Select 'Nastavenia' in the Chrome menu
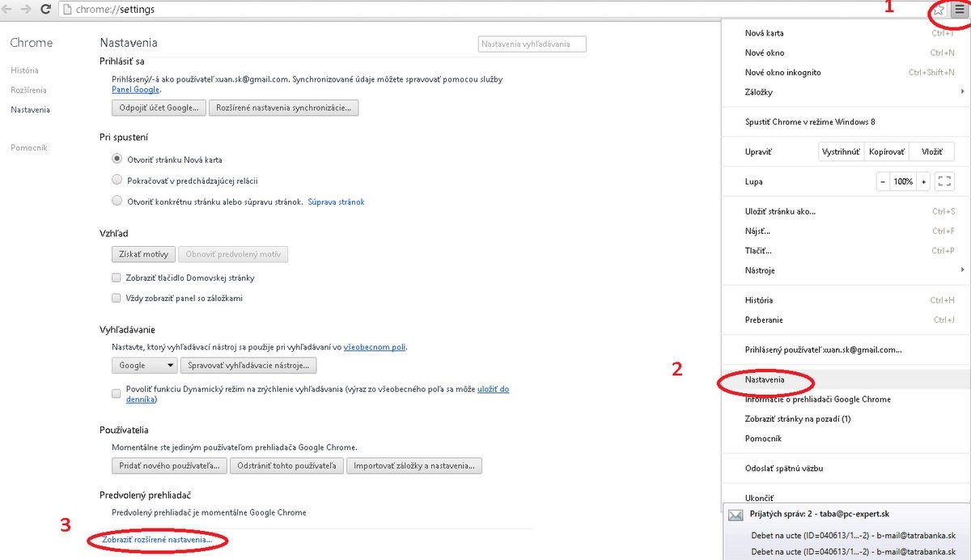 point(846,380)
